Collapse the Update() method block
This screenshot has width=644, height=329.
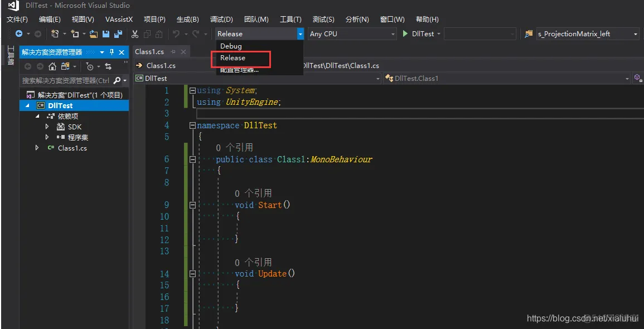click(x=192, y=274)
